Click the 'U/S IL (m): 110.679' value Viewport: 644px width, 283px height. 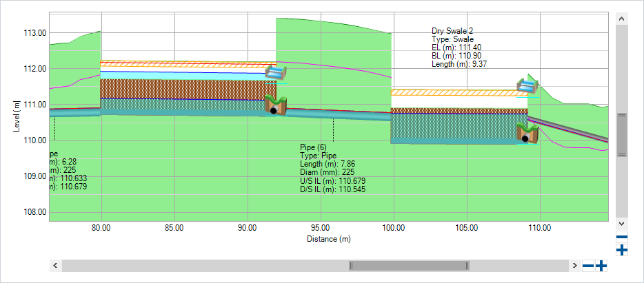coord(333,181)
